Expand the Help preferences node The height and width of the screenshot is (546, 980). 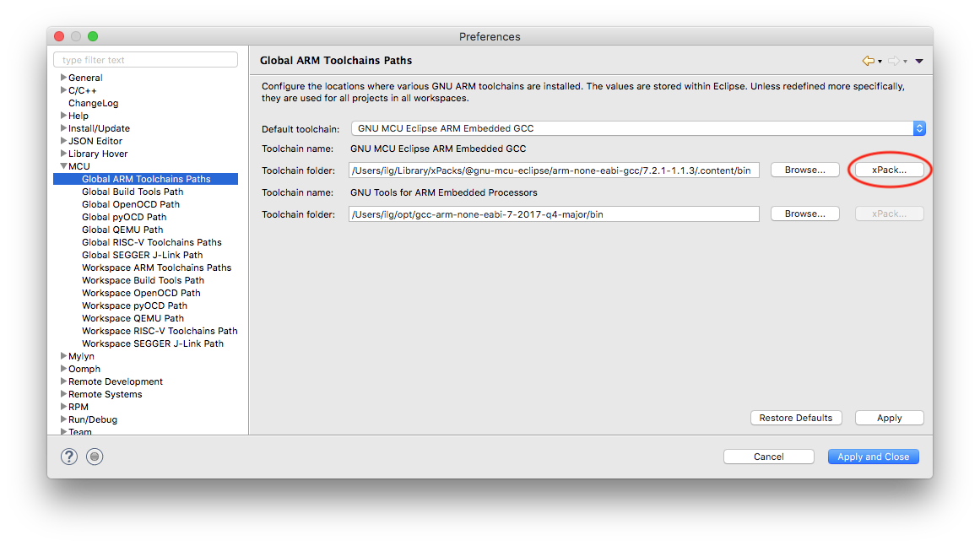(x=63, y=116)
